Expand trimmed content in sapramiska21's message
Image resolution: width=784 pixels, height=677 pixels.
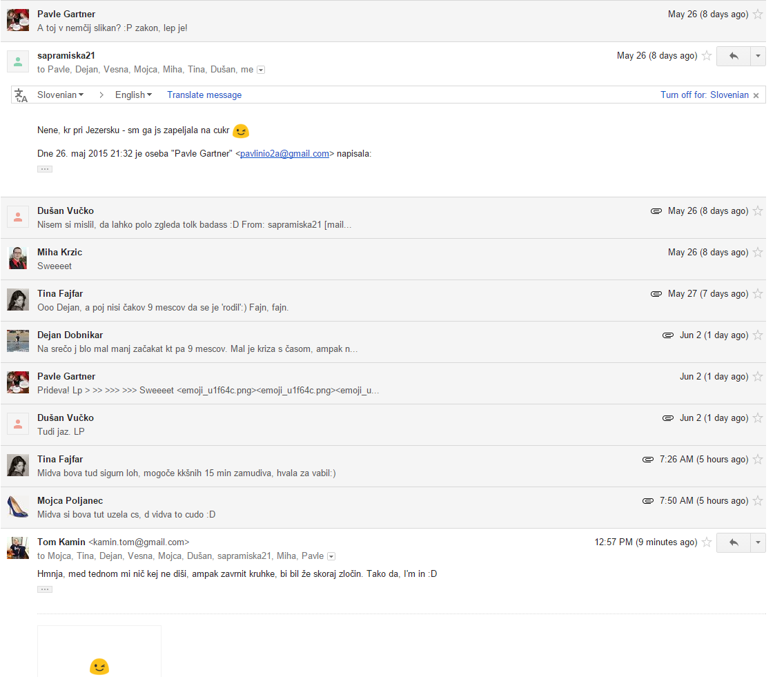[44, 169]
